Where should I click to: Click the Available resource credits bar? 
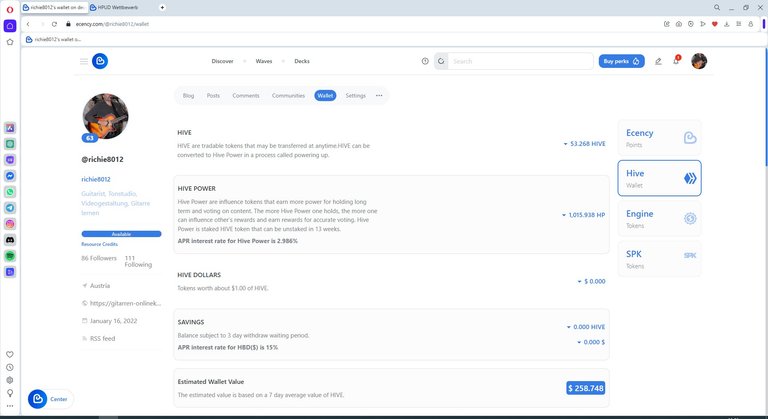point(121,234)
